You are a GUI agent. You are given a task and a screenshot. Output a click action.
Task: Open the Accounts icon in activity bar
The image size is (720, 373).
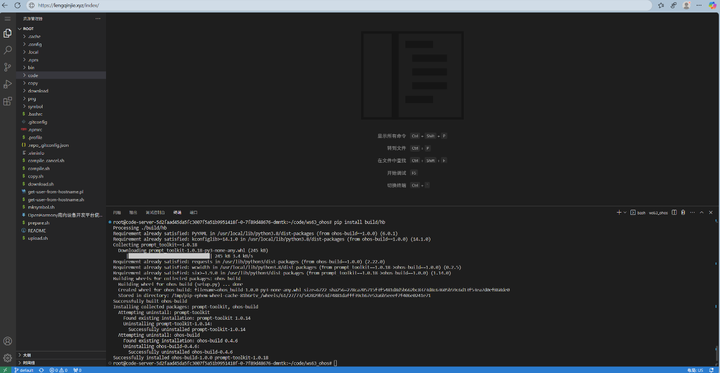7,341
